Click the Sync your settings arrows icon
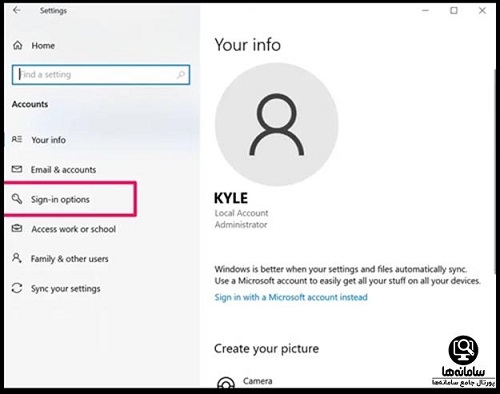The height and width of the screenshot is (394, 500). tap(17, 288)
